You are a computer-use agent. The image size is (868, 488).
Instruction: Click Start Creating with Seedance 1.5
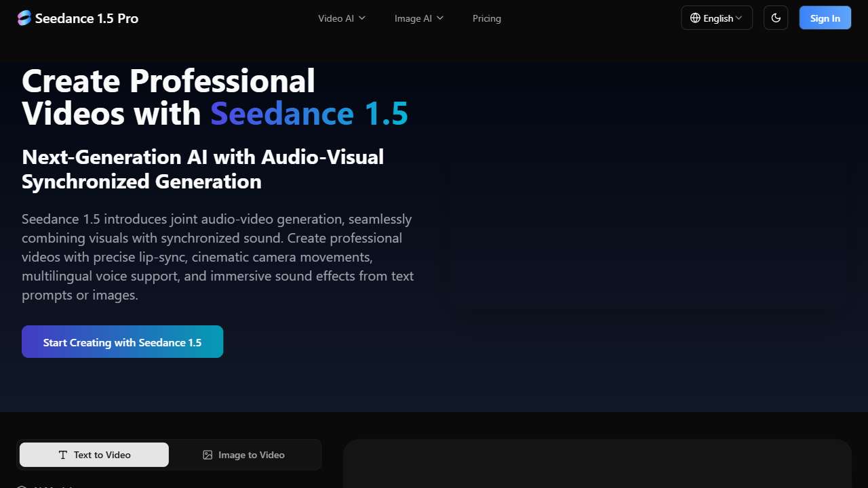click(122, 342)
